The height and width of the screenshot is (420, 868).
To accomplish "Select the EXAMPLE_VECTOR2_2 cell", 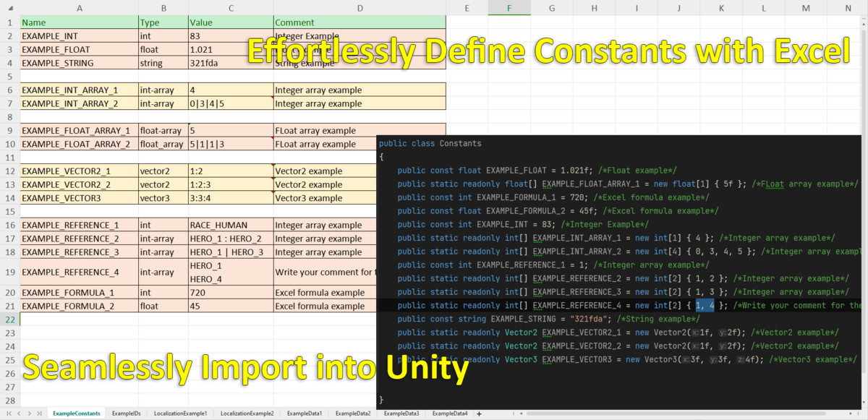I will coord(79,184).
